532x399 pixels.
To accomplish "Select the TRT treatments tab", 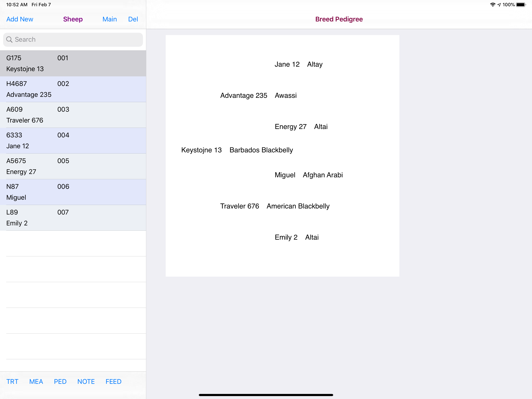I will [12, 381].
